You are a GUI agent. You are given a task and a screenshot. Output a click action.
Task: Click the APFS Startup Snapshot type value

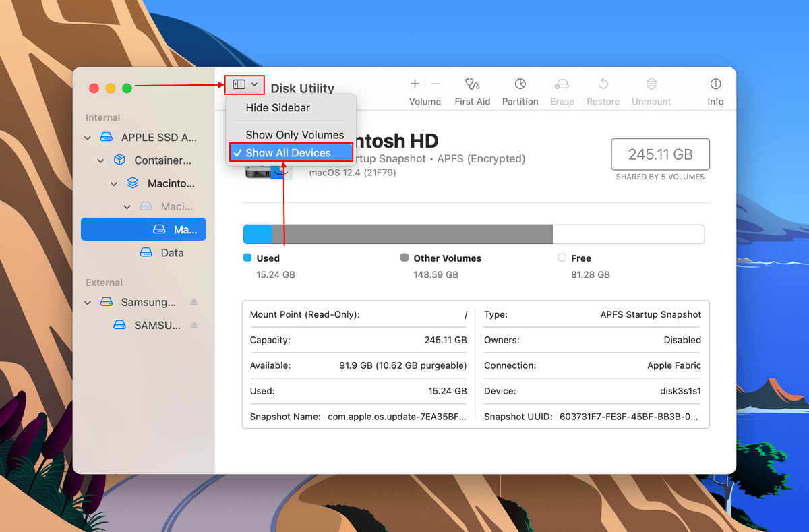[651, 314]
